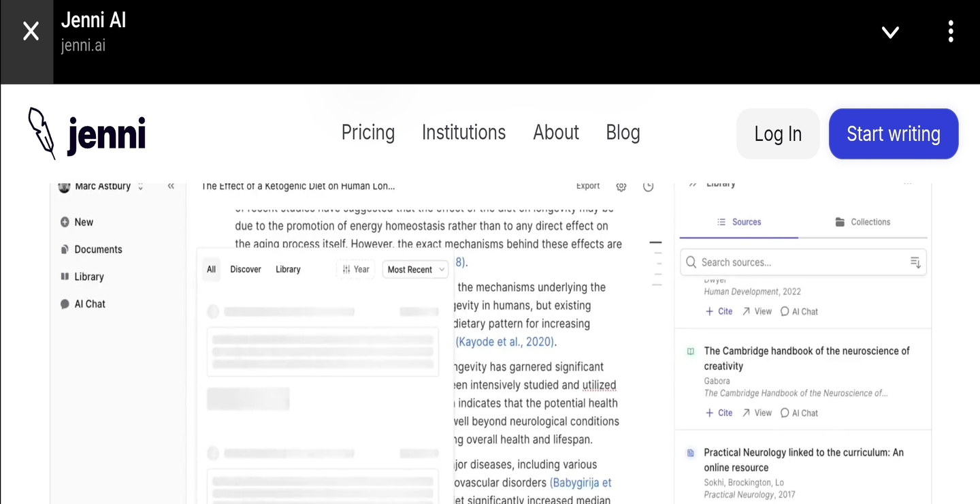Screen dimensions: 980x504
Task: Open AI Chat for Human Development source
Action: pos(799,311)
